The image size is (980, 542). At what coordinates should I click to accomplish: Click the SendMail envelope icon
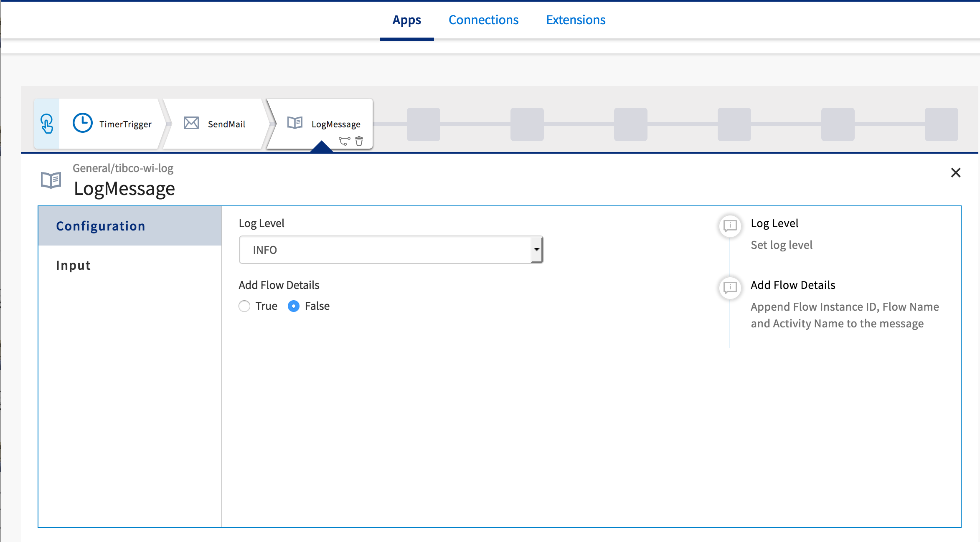point(191,123)
